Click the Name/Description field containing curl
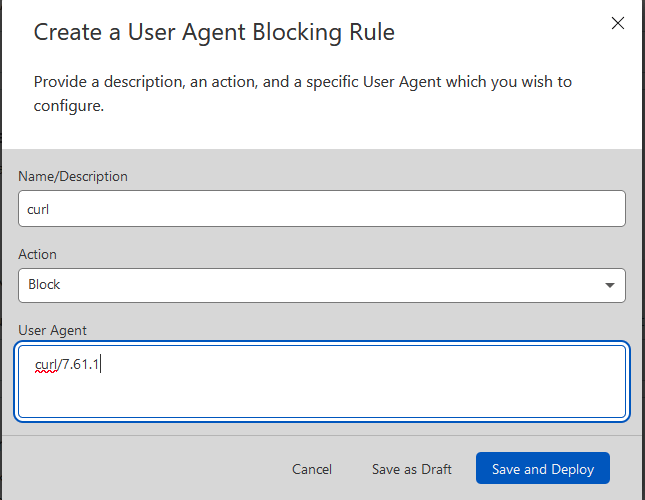The height and width of the screenshot is (500, 645). click(322, 208)
